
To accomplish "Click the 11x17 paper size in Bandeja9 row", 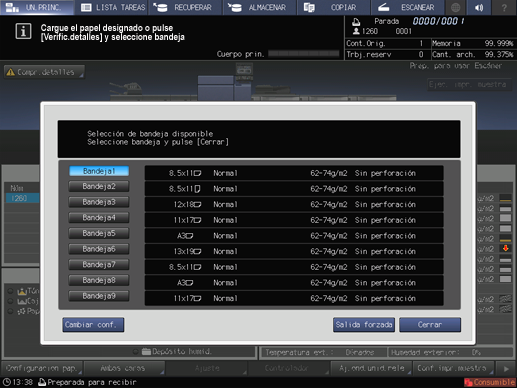I will point(187,298).
